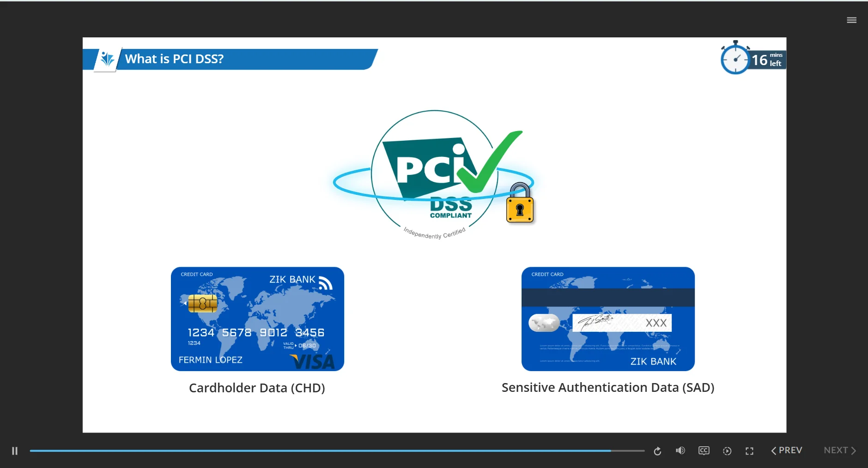Click the slide title What is PCI DSS?
The height and width of the screenshot is (468, 868).
click(174, 59)
